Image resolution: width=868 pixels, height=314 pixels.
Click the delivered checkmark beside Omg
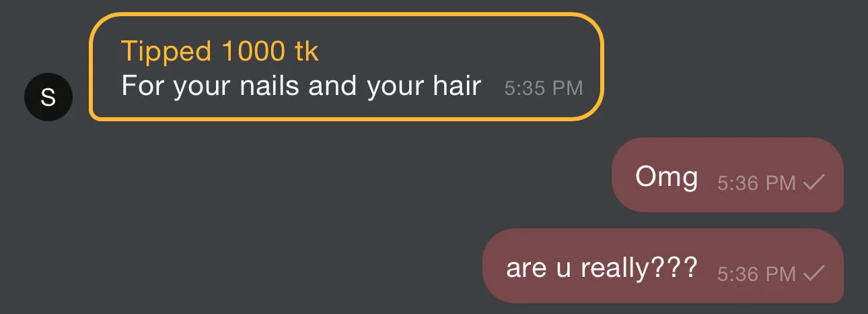[814, 182]
